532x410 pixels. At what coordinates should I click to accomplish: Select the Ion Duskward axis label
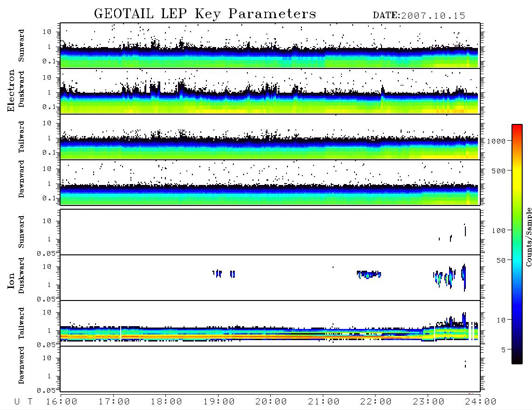pyautogui.click(x=21, y=275)
